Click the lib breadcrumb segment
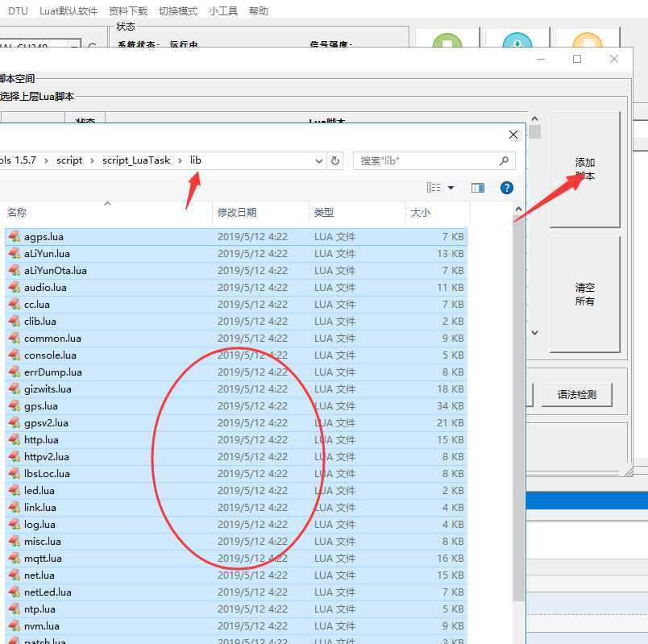This screenshot has width=648, height=644. [196, 160]
